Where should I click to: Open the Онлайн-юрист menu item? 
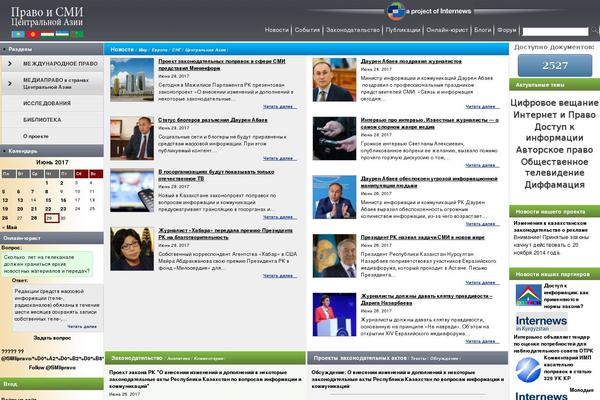(447, 30)
